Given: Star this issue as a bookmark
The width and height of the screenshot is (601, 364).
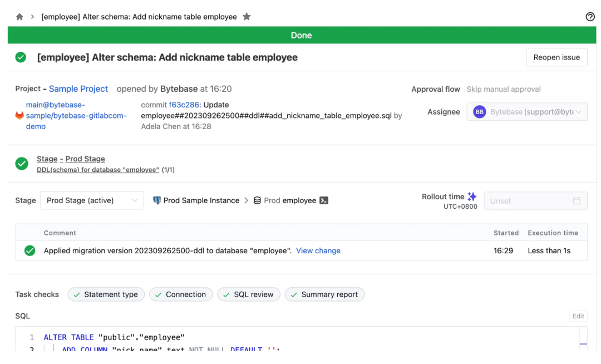Looking at the screenshot, I should pos(247,17).
